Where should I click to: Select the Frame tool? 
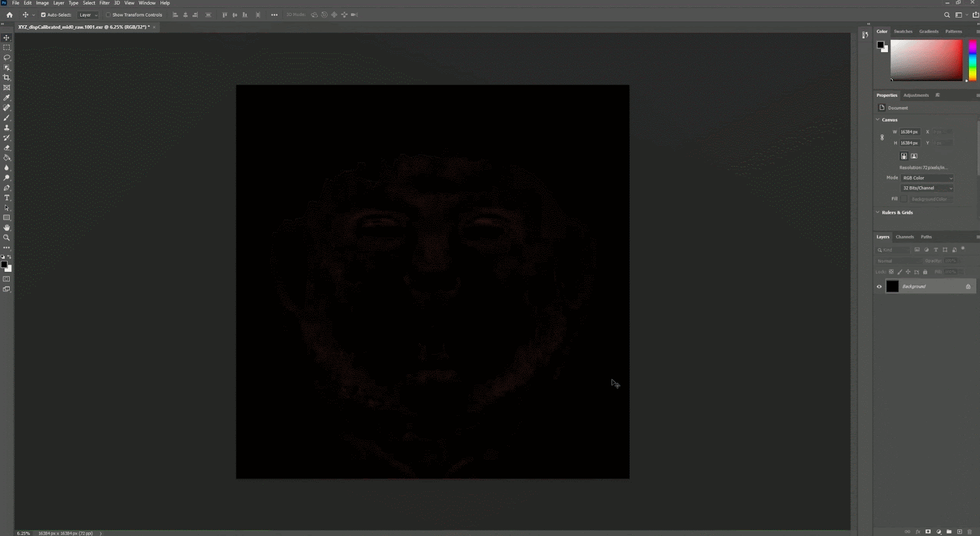[x=7, y=88]
